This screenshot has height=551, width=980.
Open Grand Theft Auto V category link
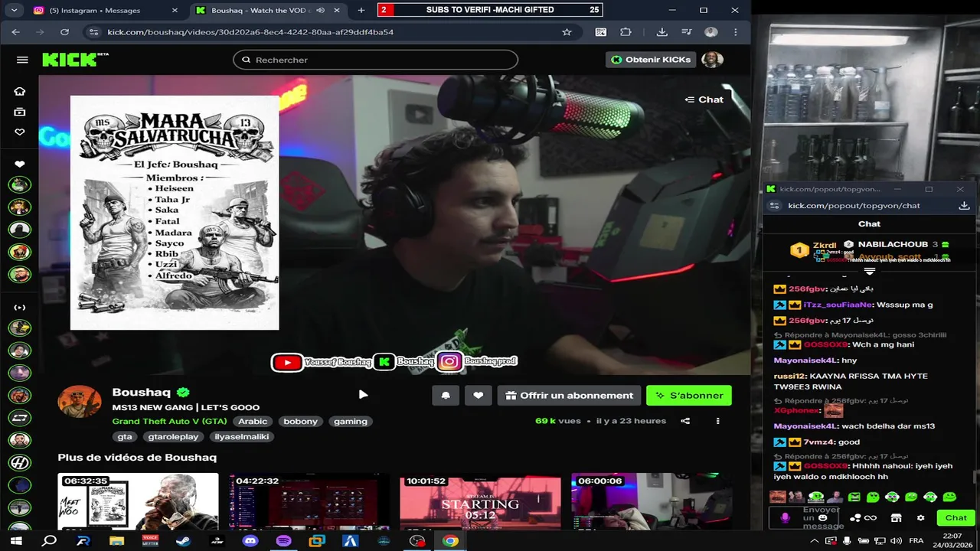(170, 422)
